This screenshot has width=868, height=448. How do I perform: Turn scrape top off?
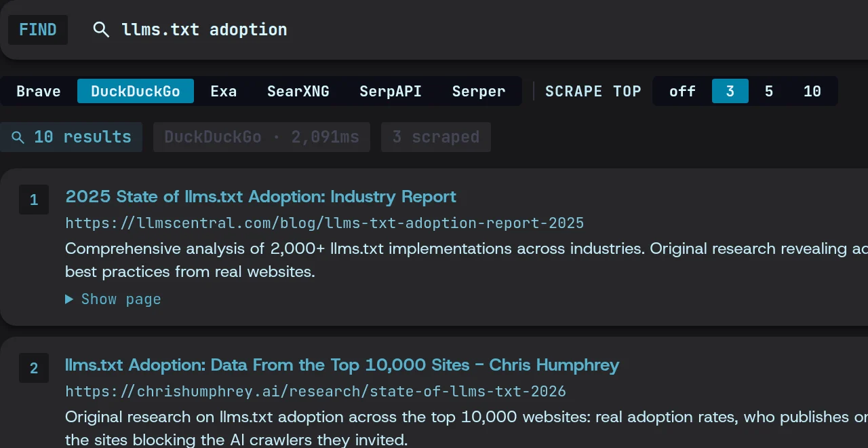coord(682,91)
